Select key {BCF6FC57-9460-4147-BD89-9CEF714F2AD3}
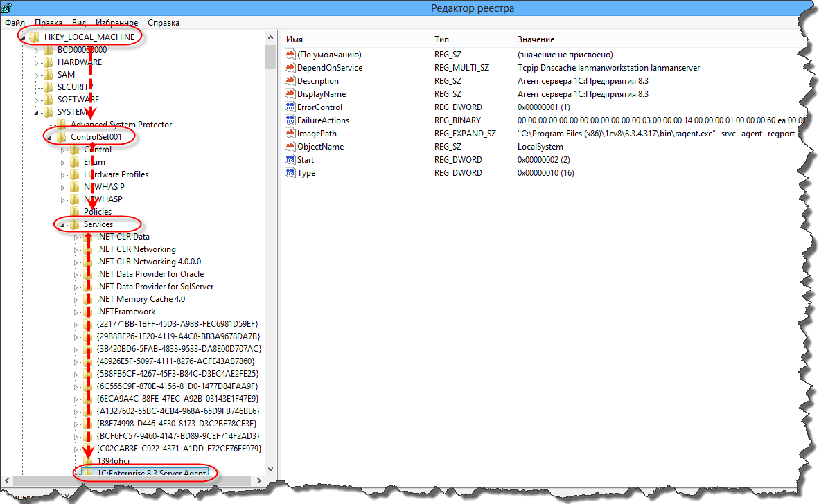The image size is (819, 504). click(x=178, y=435)
